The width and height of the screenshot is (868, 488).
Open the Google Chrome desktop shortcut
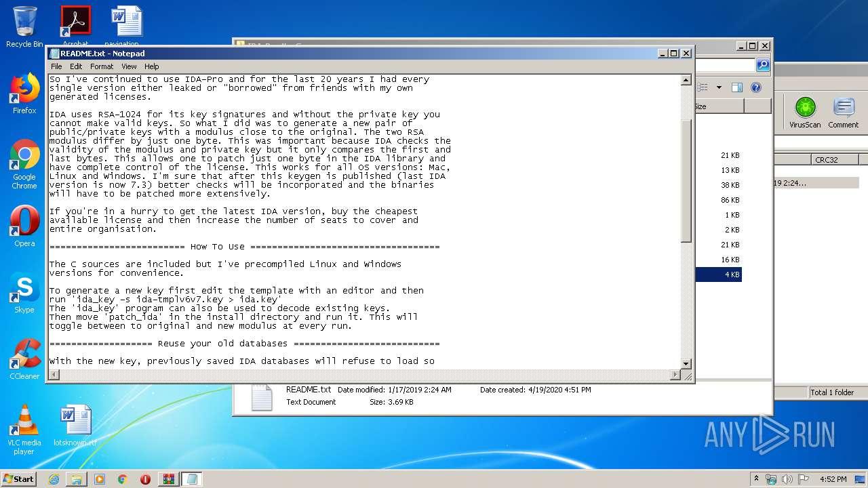tap(24, 164)
